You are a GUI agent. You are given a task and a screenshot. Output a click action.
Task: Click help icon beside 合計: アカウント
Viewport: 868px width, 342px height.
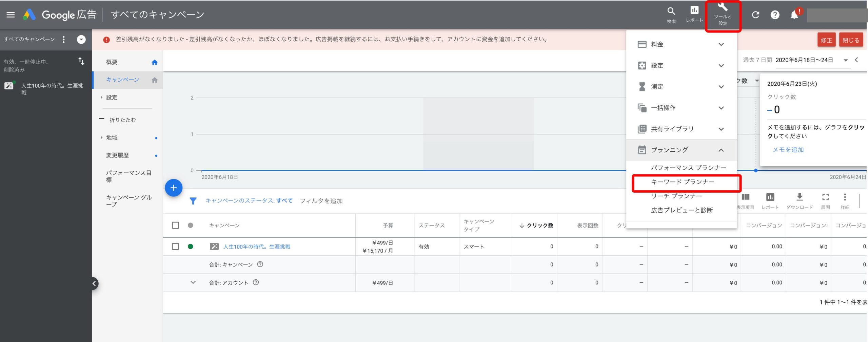256,282
